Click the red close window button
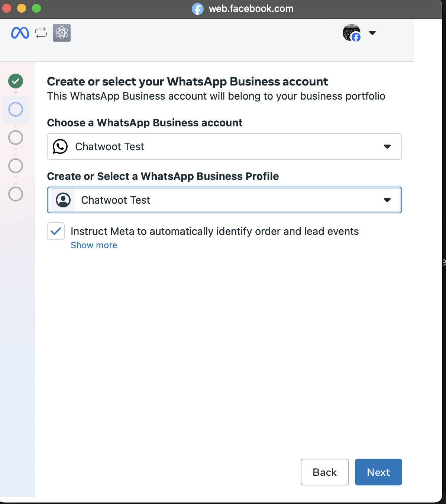This screenshot has height=504, width=446. tap(7, 8)
